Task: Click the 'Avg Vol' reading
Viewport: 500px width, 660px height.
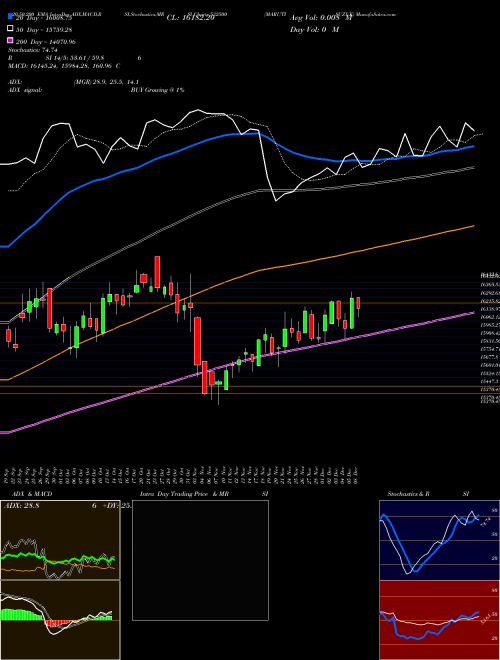Action: tap(320, 18)
